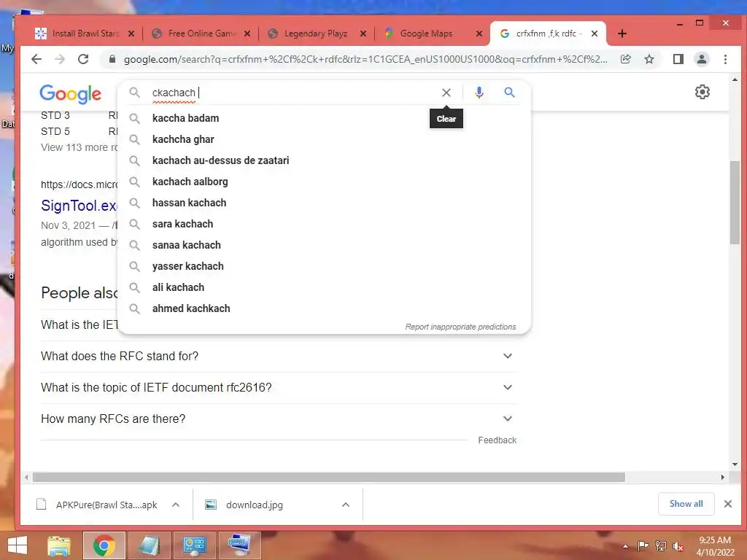Screen dimensions: 747x560
Task: Switch to the Install Brawl Stars tab
Action: click(85, 34)
